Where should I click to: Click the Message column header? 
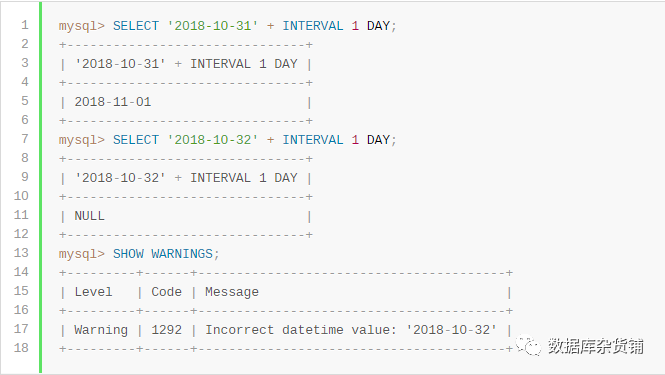coord(232,292)
